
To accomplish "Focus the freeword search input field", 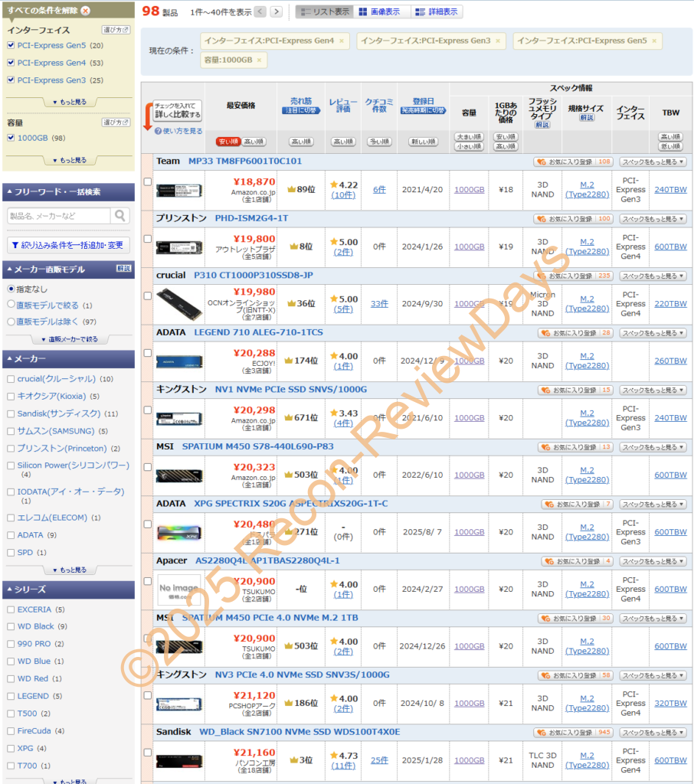I will coord(58,216).
